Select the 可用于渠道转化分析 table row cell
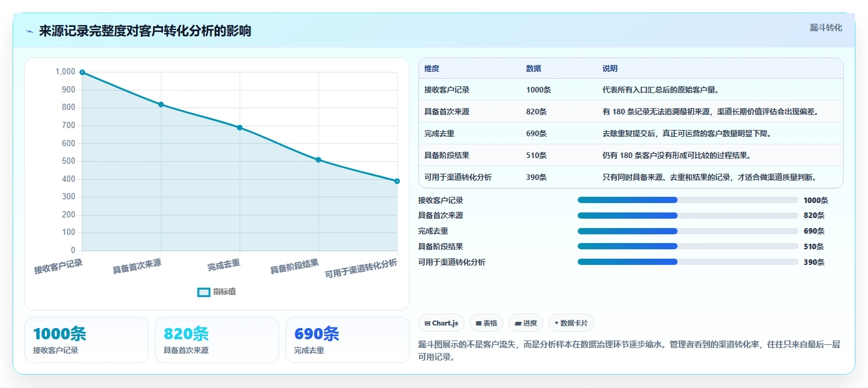Image resolution: width=868 pixels, height=388 pixels. pos(458,177)
